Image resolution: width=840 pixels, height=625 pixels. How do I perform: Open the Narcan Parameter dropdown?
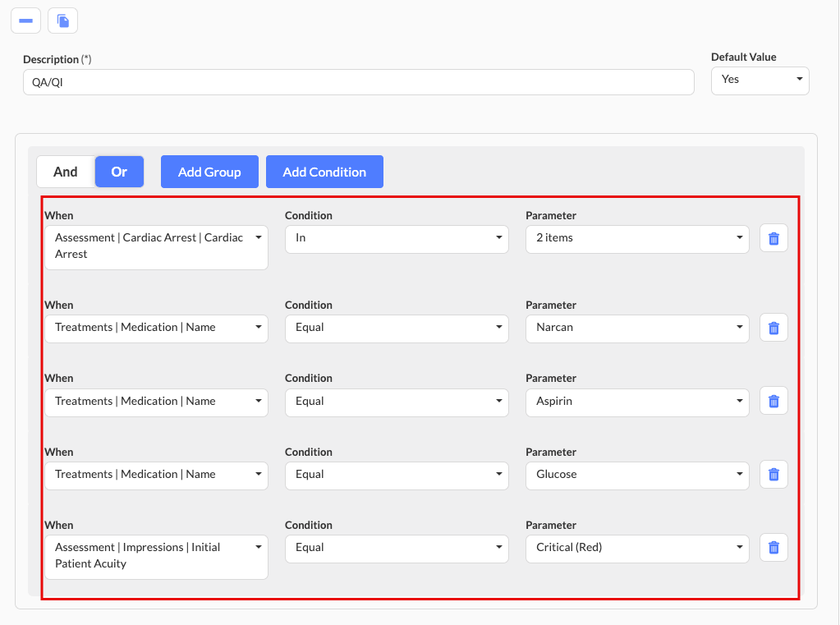[x=636, y=328]
